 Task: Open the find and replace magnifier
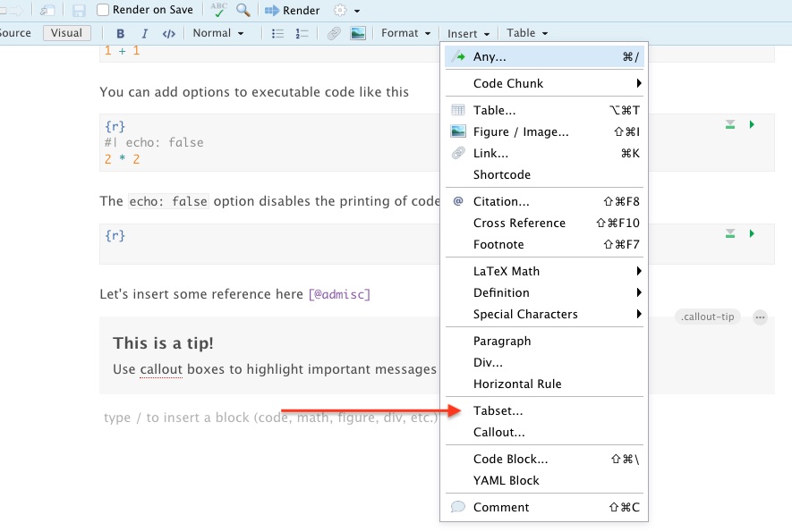[243, 10]
